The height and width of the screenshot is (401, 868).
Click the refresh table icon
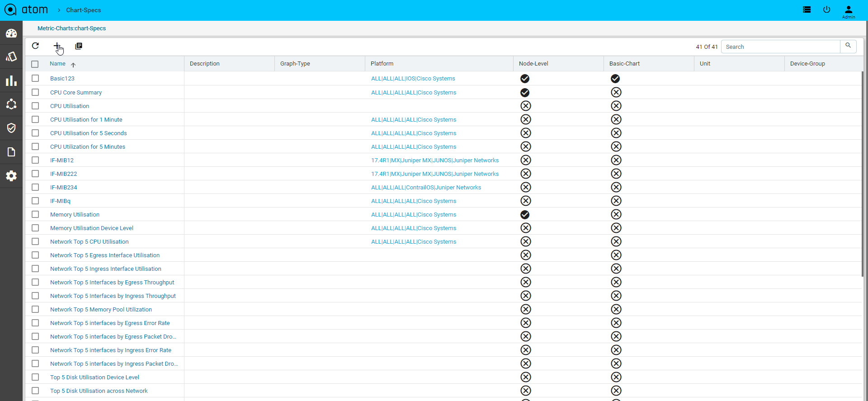(x=36, y=46)
